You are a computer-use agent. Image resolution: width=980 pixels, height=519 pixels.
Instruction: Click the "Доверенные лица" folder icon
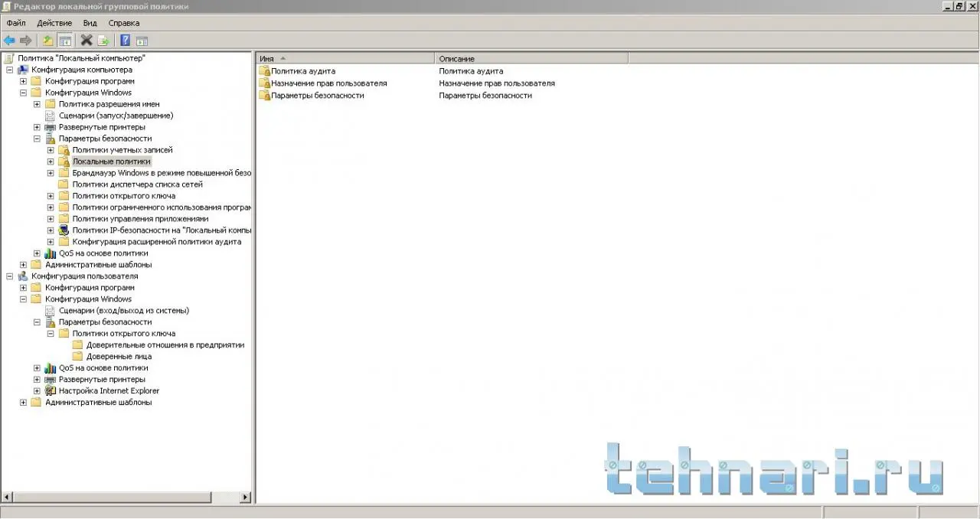(x=78, y=357)
